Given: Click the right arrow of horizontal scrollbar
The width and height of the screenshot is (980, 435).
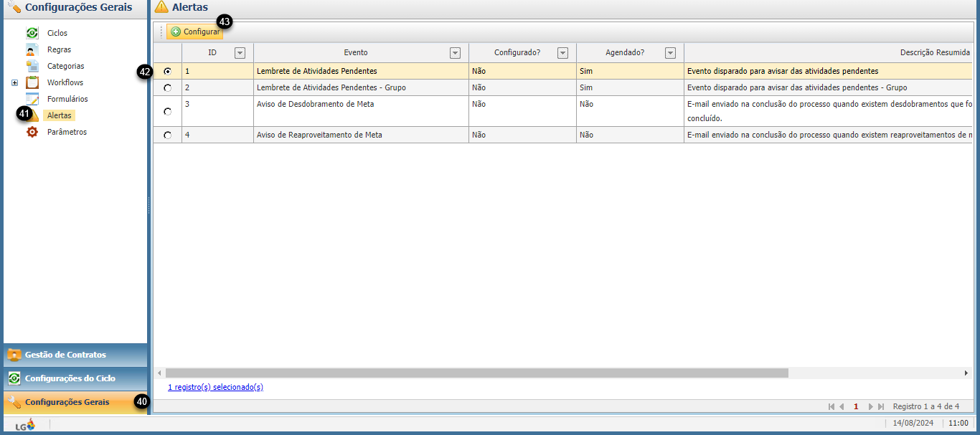Looking at the screenshot, I should 966,373.
